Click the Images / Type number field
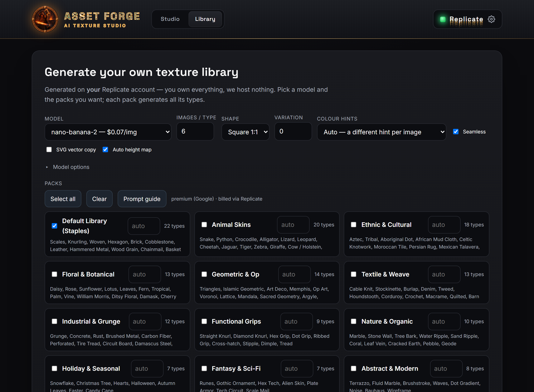The image size is (534, 392). point(195,131)
